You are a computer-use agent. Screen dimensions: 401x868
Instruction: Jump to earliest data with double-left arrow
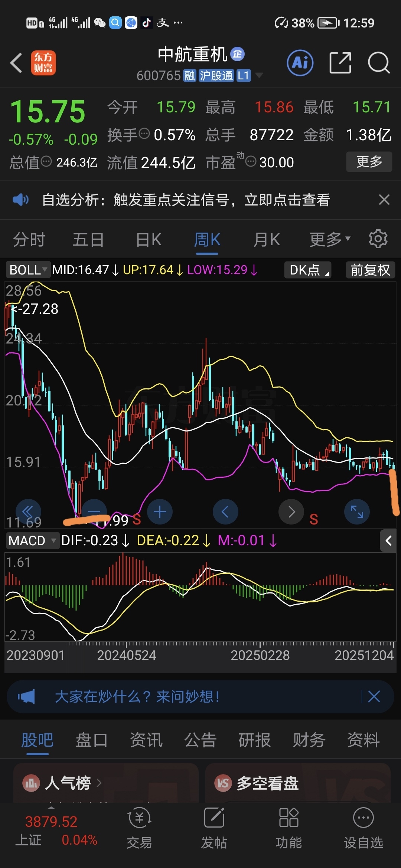coord(28,512)
